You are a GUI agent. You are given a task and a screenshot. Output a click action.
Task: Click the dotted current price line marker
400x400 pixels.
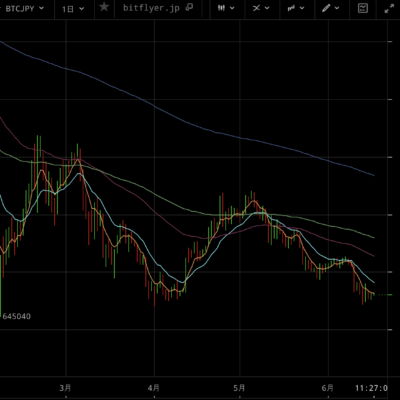[382, 295]
